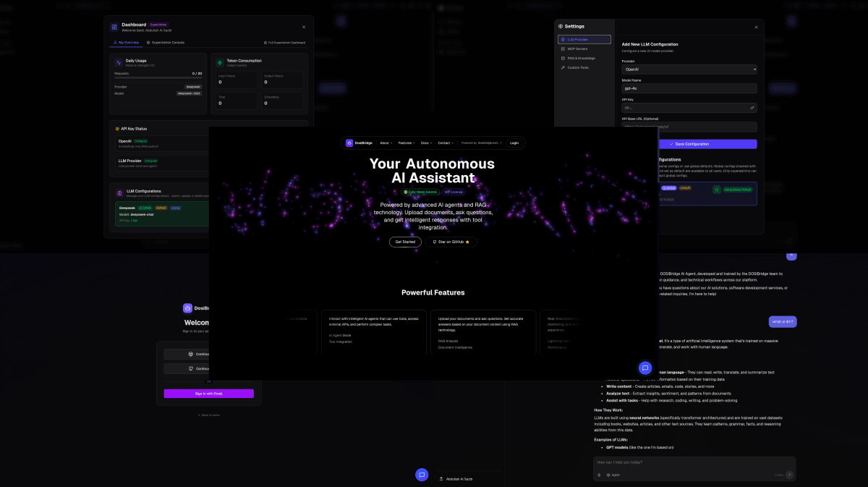Click the API Base URL optional field
The image size is (868, 487).
coord(689,126)
